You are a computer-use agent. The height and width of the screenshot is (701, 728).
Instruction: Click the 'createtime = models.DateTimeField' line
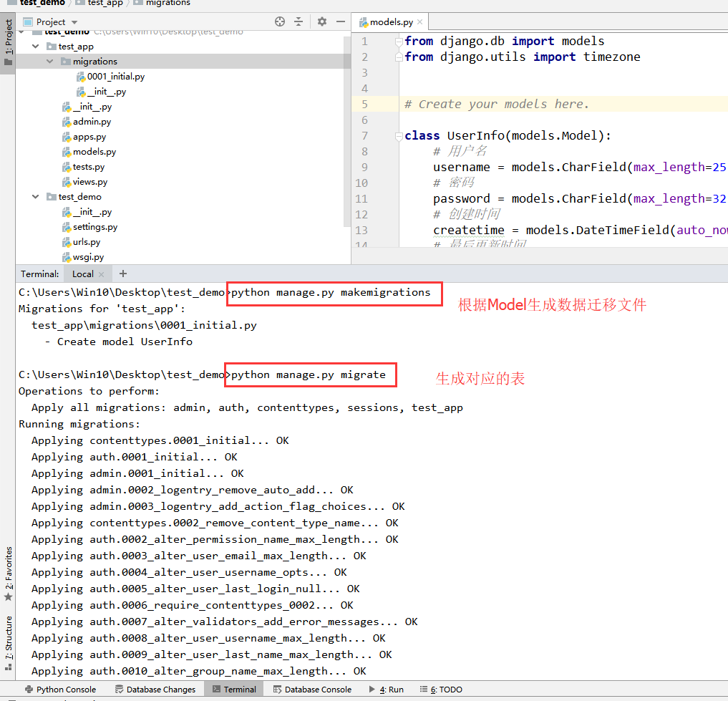581,231
